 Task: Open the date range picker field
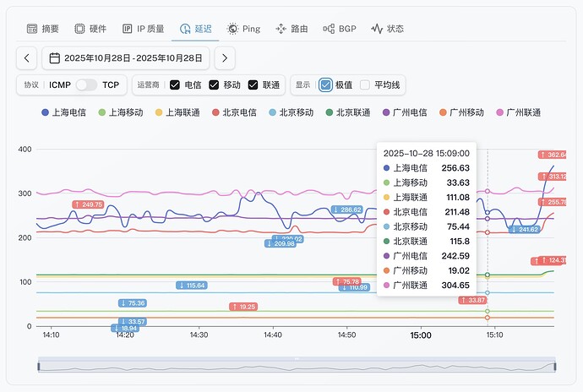(127, 58)
